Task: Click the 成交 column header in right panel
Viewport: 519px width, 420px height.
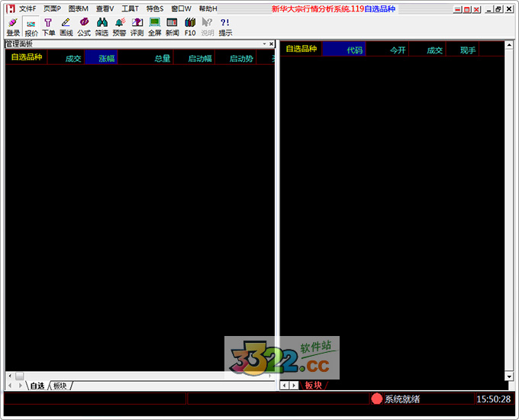Action: [x=427, y=49]
